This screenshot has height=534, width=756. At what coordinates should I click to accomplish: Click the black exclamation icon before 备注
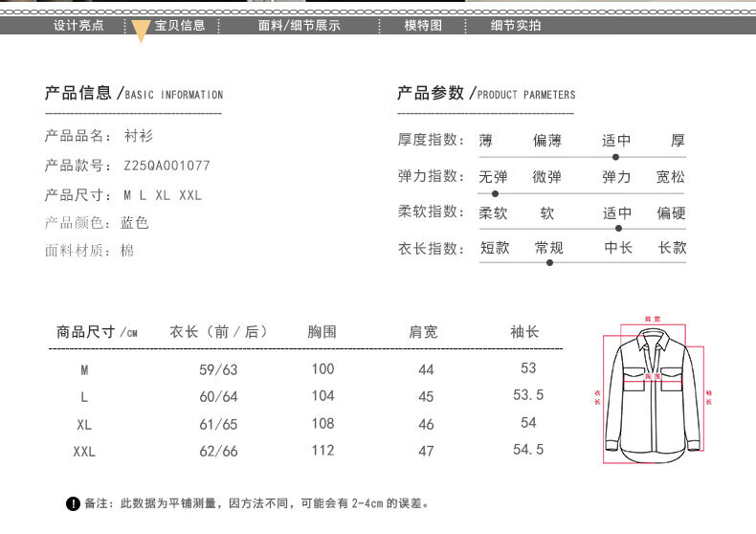coord(73,503)
